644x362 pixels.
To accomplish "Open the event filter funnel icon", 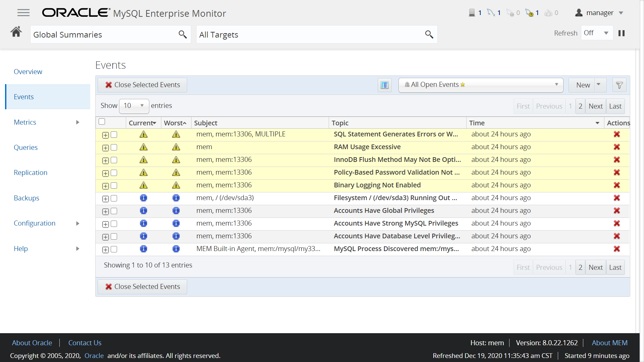I will tap(619, 85).
